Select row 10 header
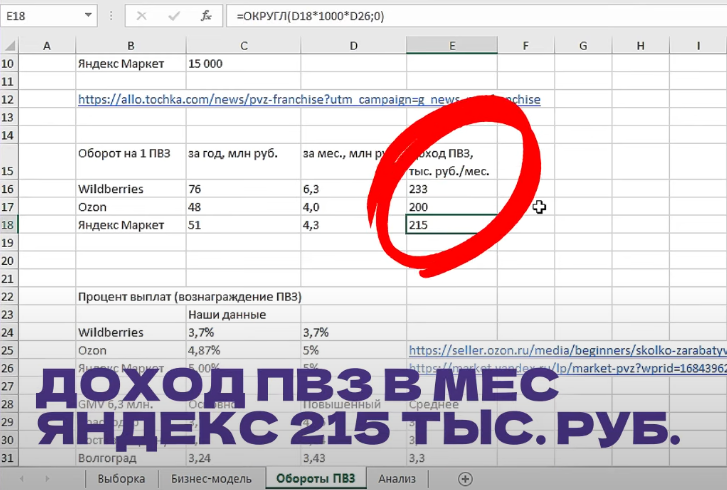The image size is (727, 490). click(9, 64)
